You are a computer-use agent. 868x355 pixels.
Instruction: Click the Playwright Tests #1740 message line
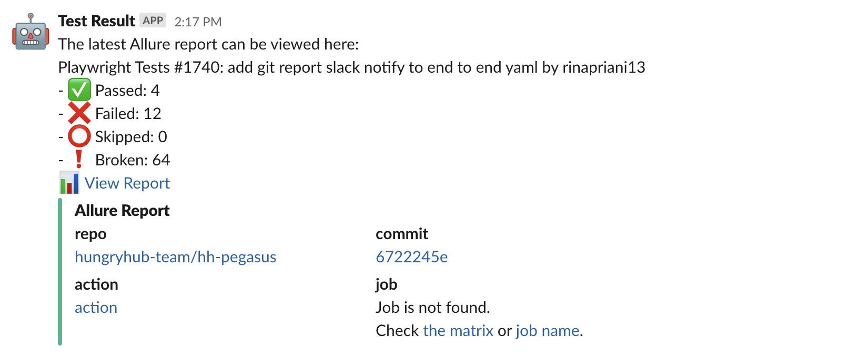coord(351,67)
